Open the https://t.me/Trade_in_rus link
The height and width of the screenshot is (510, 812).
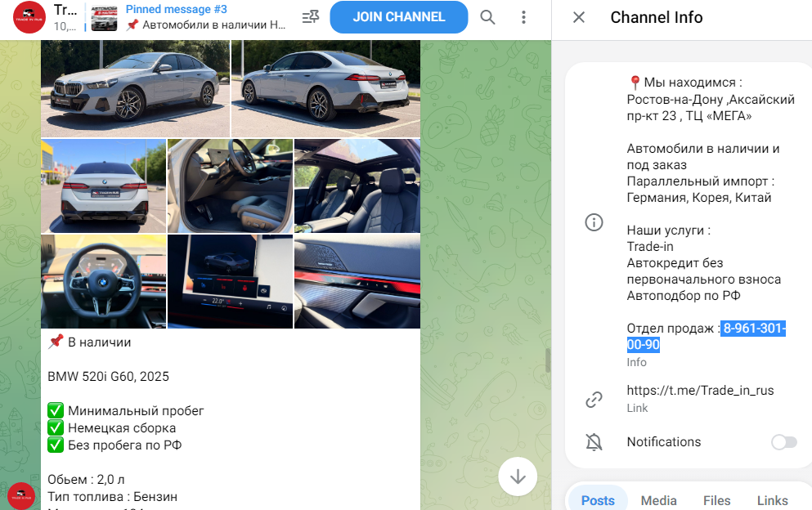700,391
